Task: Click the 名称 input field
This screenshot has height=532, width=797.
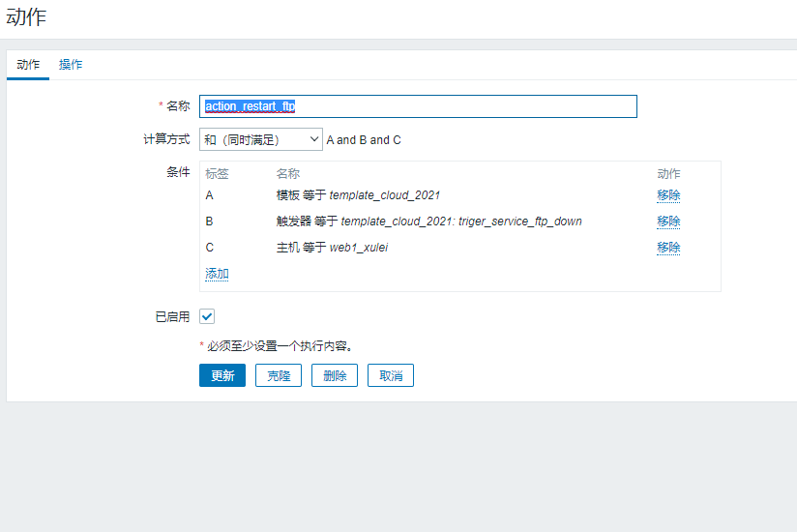Action: (x=418, y=106)
